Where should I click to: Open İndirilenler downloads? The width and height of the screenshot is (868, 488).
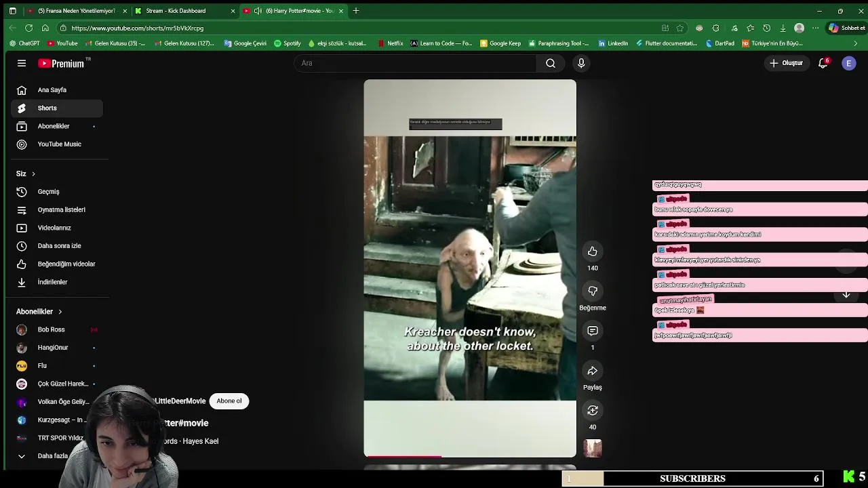click(57, 282)
